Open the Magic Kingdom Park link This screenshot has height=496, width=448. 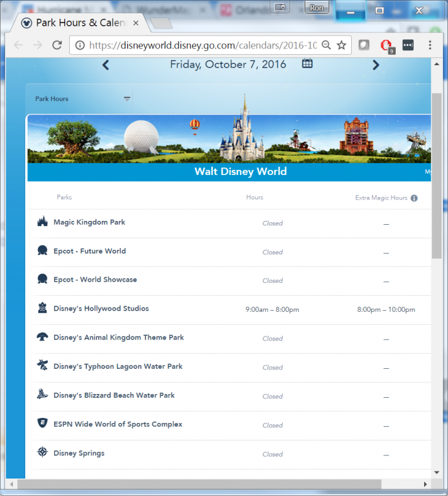89,222
